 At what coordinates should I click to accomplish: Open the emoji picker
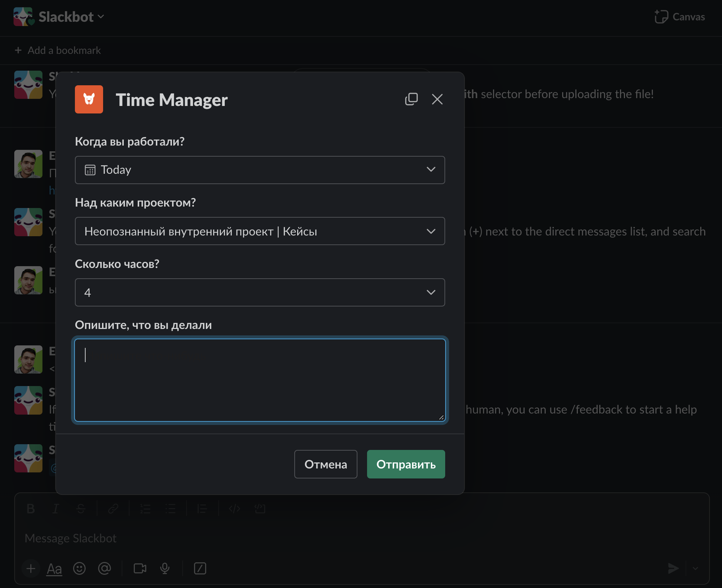tap(79, 568)
